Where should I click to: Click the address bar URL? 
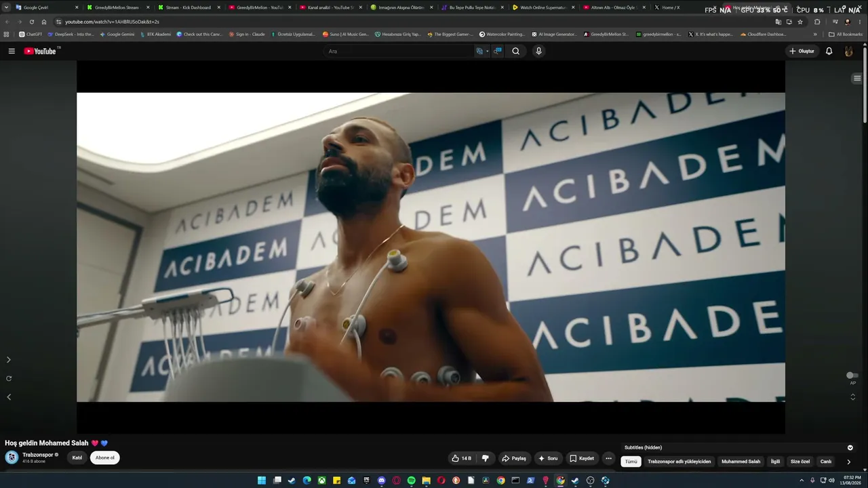(112, 22)
